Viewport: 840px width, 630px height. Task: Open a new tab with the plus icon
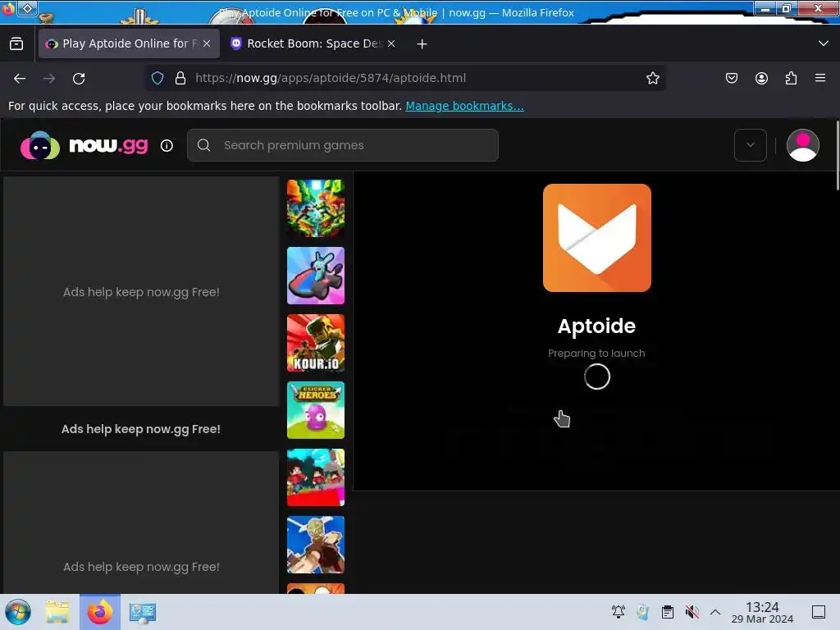pos(422,44)
